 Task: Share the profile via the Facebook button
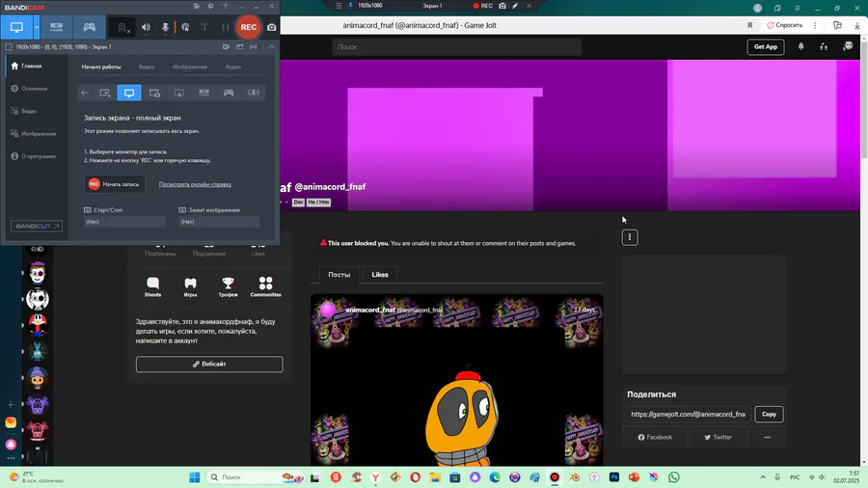pos(655,437)
